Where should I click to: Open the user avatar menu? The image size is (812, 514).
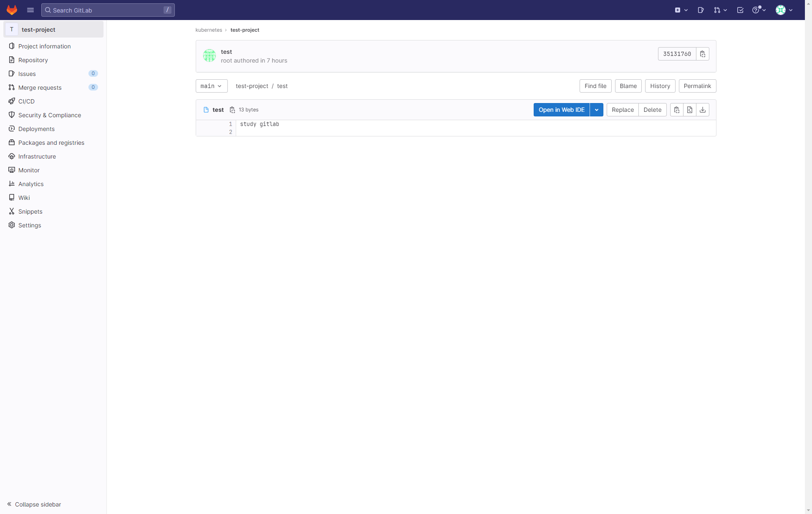tap(784, 10)
